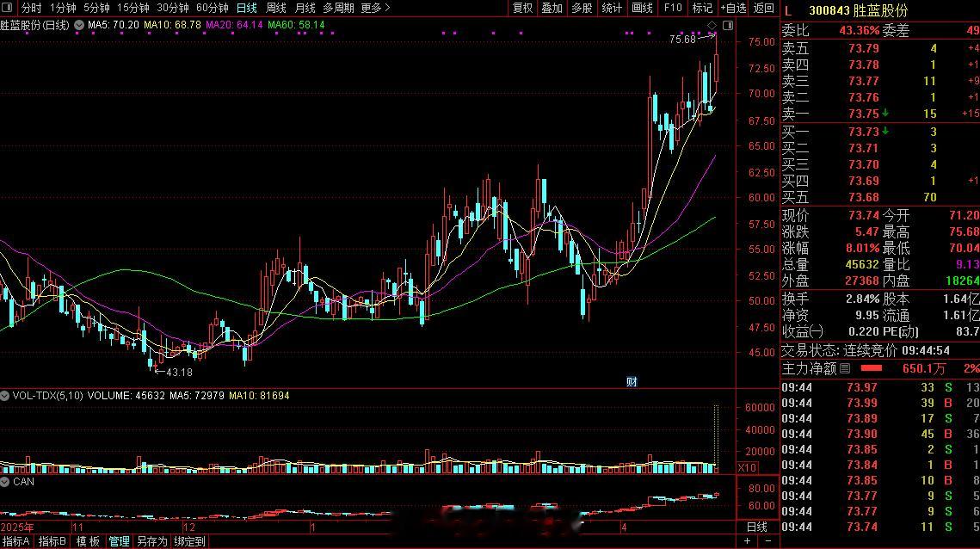Click the diamond marker icon above the chart
Image resolution: width=980 pixels, height=549 pixels.
tap(712, 25)
